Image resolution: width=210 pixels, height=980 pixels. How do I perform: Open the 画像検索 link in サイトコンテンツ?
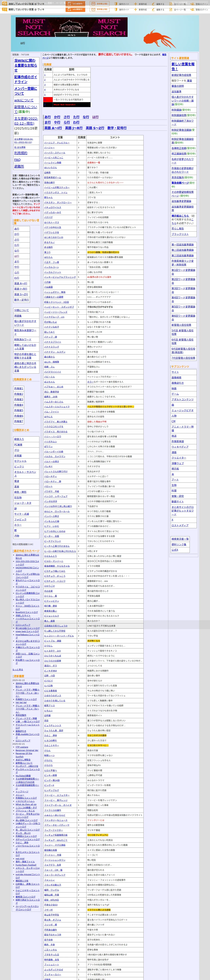(x=176, y=377)
